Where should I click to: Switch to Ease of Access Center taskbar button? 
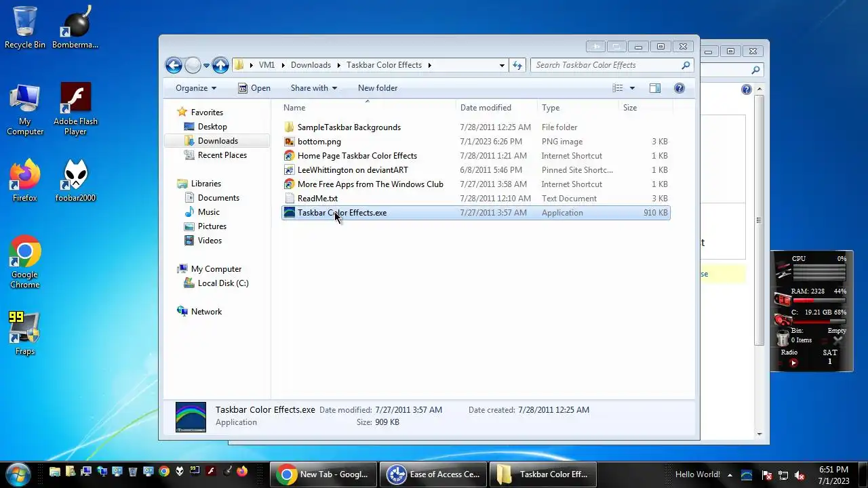433,474
